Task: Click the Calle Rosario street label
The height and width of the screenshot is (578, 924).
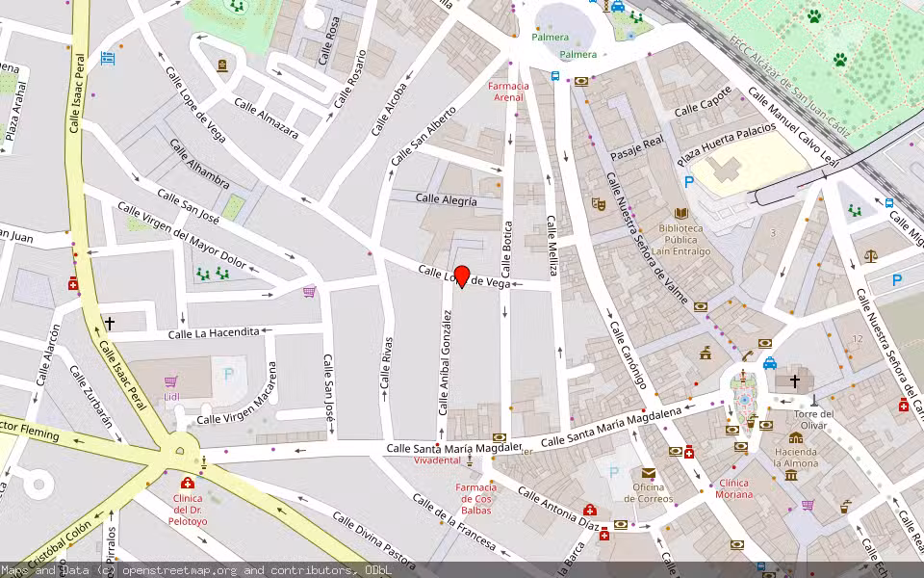Action: pyautogui.click(x=350, y=79)
